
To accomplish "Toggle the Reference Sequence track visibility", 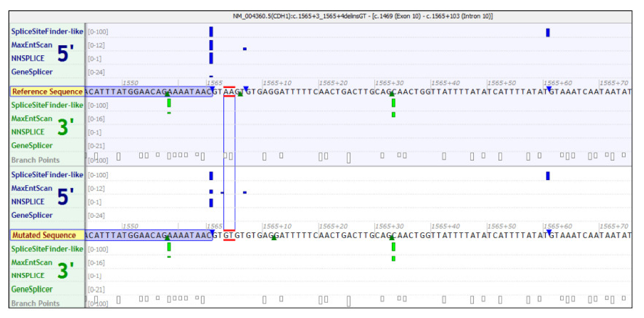I will [x=46, y=92].
